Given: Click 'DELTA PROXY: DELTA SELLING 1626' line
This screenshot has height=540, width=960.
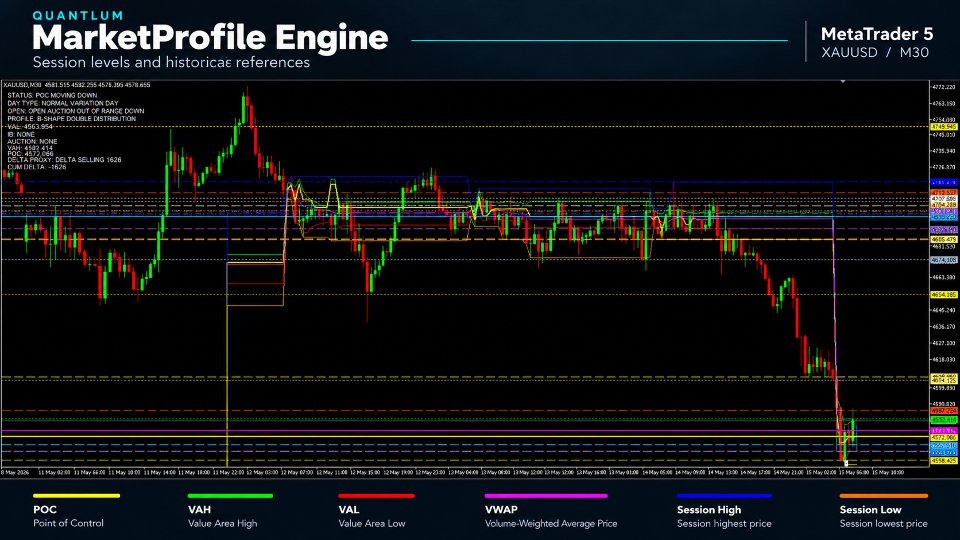Looking at the screenshot, I should [64, 160].
